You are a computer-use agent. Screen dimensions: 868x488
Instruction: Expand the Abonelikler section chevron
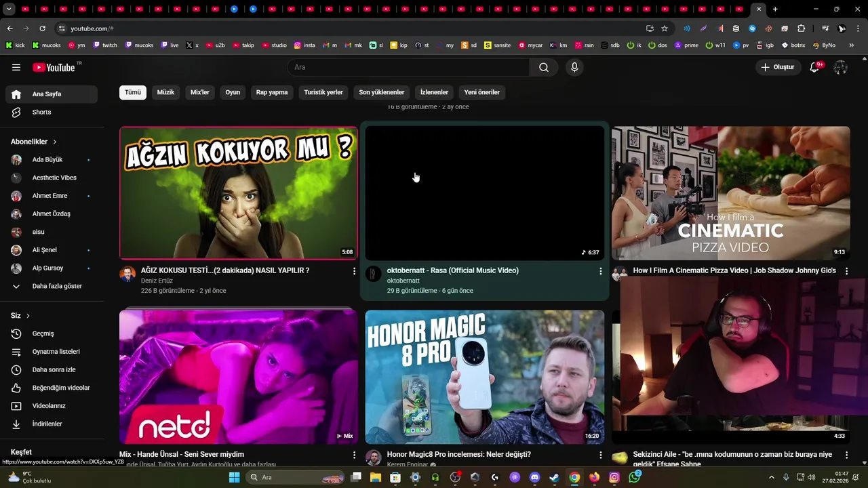pyautogui.click(x=55, y=142)
